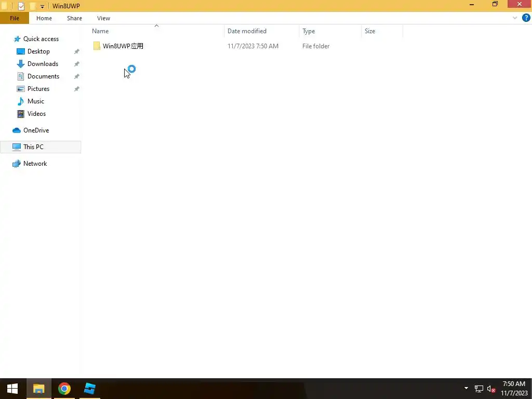The width and height of the screenshot is (532, 399).
Task: Click File Explorer in the taskbar
Action: 38,389
